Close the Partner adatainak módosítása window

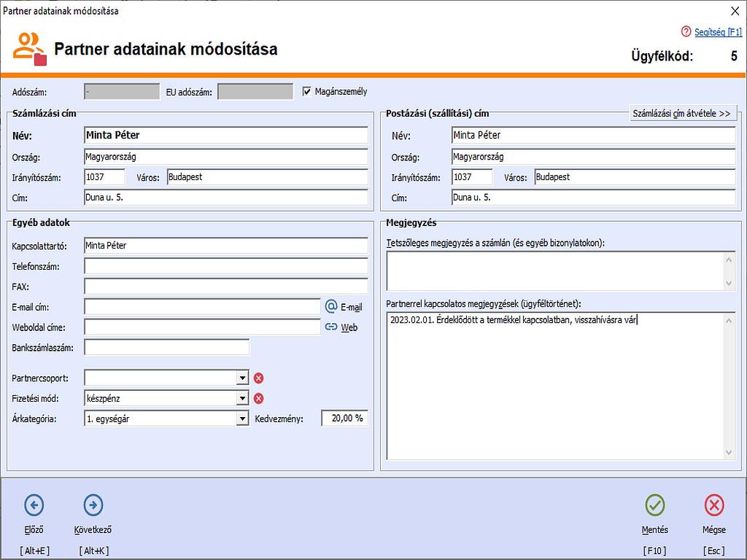pos(734,10)
